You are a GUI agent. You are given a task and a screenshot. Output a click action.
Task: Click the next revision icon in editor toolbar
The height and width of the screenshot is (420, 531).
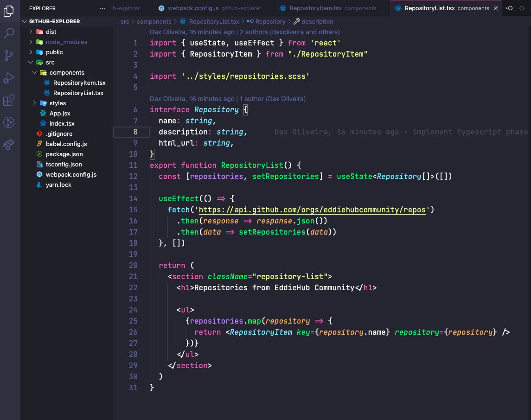coord(522,8)
